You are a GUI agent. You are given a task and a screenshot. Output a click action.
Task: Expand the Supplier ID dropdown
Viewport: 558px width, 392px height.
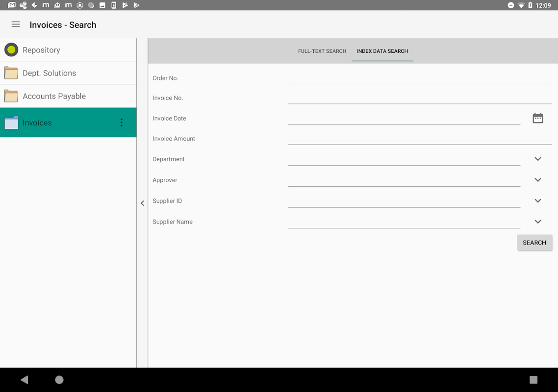(538, 200)
